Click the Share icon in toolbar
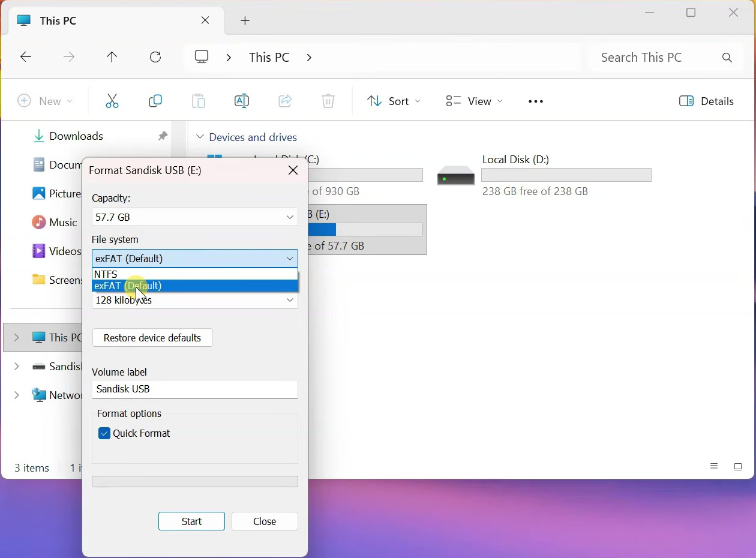756x558 pixels. point(285,101)
